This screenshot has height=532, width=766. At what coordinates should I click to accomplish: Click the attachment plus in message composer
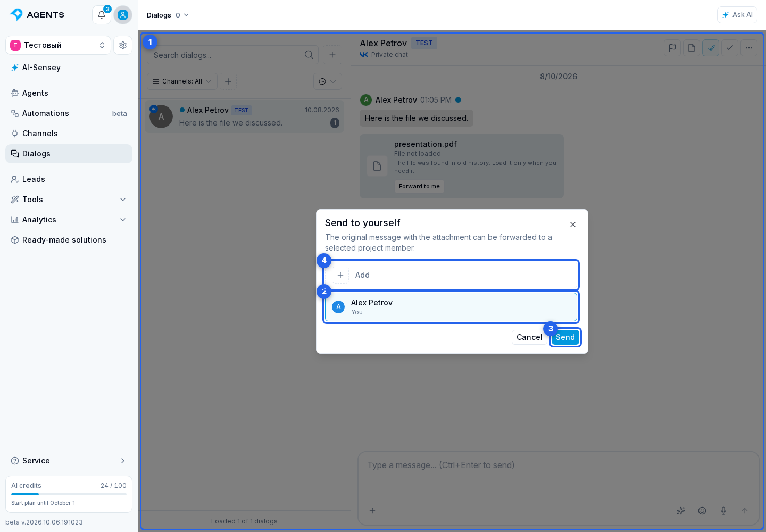(372, 511)
